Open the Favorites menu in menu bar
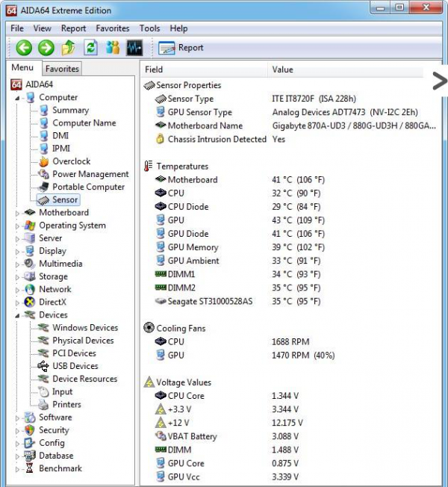Screen dimensions: 448x487 pyautogui.click(x=112, y=28)
